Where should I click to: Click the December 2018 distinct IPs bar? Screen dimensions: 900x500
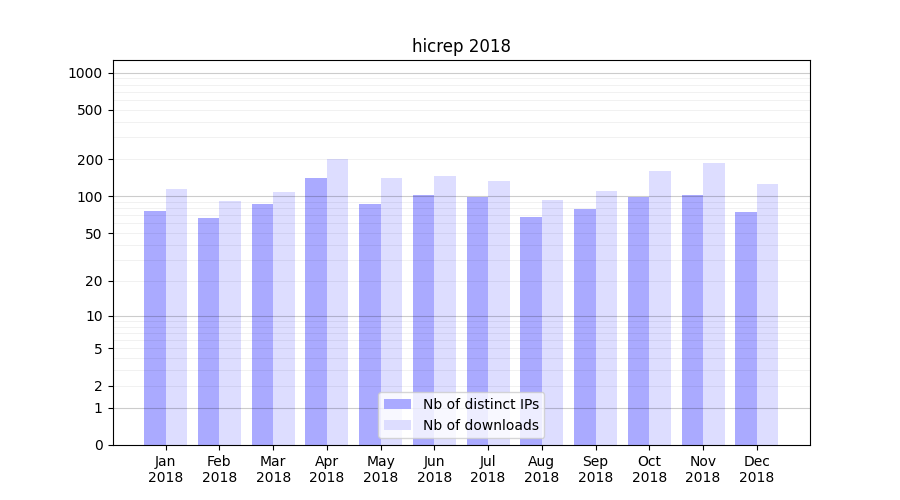[x=746, y=328]
